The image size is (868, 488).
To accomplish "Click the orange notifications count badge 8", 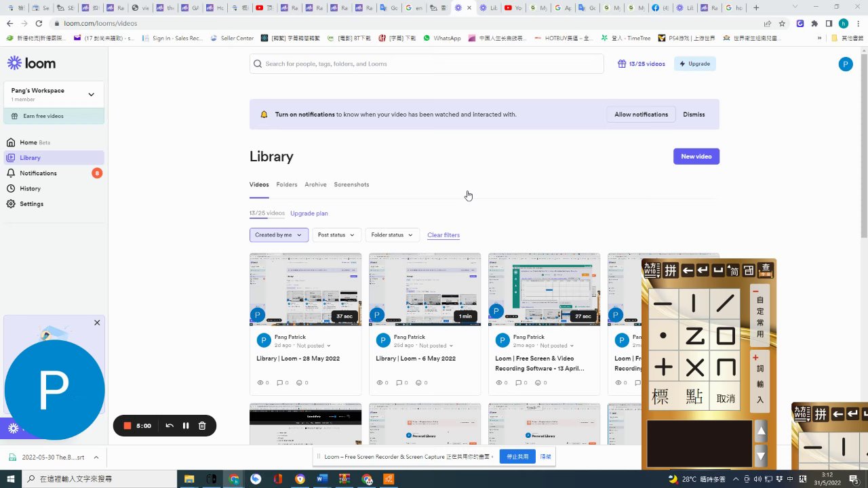I will pos(97,173).
